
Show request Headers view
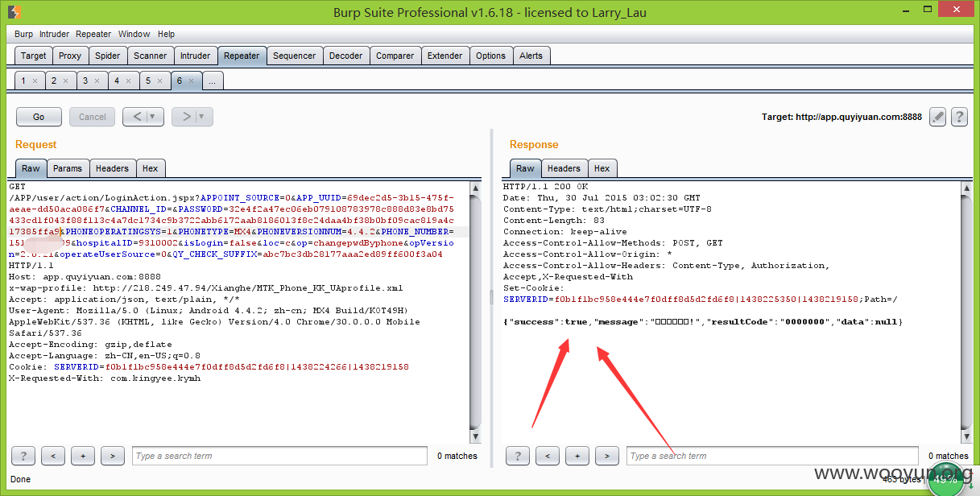point(112,168)
